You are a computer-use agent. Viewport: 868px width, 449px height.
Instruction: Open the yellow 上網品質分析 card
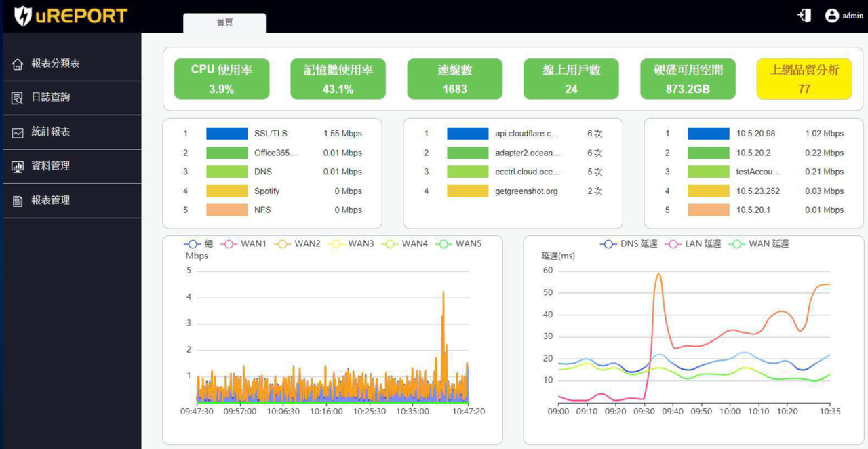pyautogui.click(x=804, y=79)
